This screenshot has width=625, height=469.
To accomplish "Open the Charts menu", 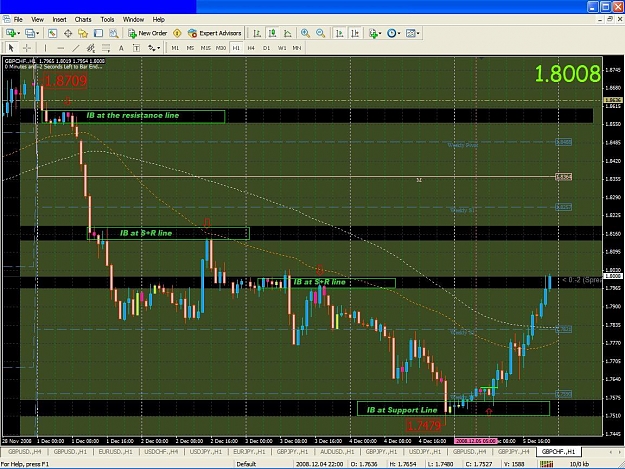I will 83,20.
